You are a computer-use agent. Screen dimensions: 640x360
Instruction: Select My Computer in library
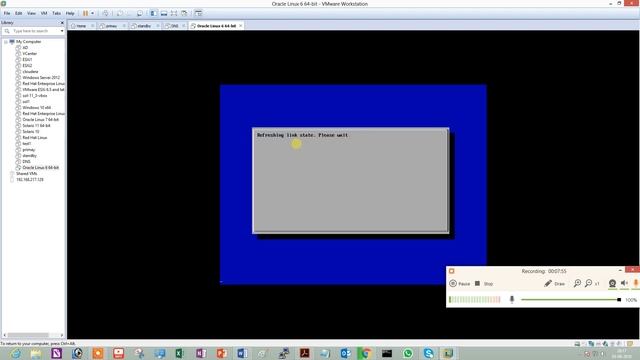click(29, 42)
